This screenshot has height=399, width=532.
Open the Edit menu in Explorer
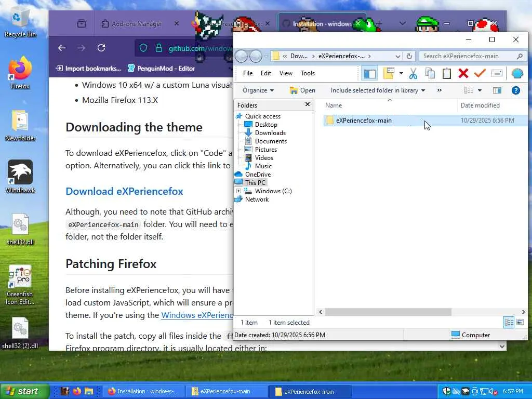(x=265, y=73)
